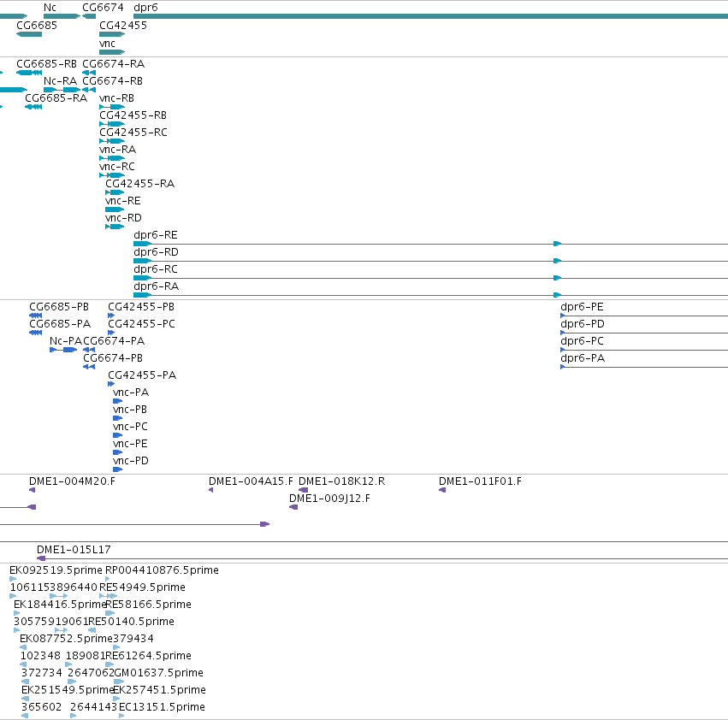Click the dpr6-PD protein label

(x=583, y=324)
